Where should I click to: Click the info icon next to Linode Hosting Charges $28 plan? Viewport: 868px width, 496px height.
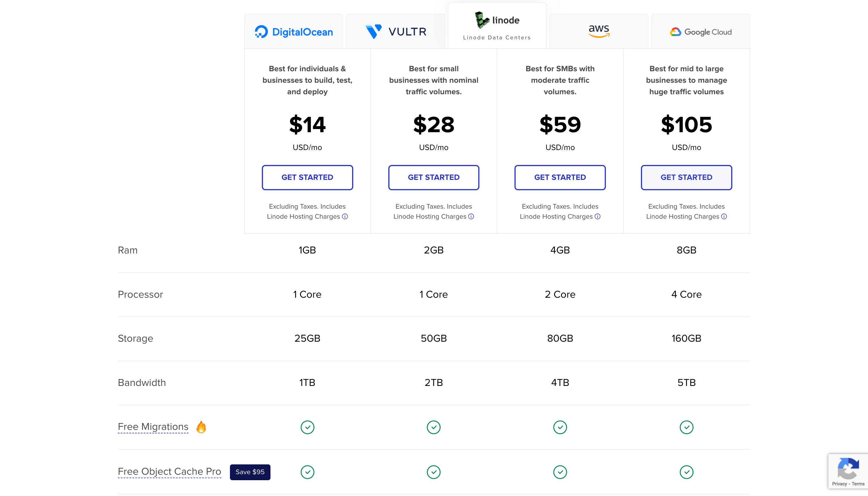tap(471, 216)
